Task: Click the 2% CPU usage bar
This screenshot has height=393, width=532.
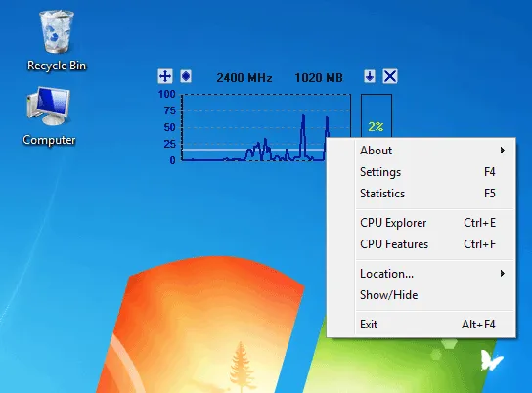Action: 377,116
